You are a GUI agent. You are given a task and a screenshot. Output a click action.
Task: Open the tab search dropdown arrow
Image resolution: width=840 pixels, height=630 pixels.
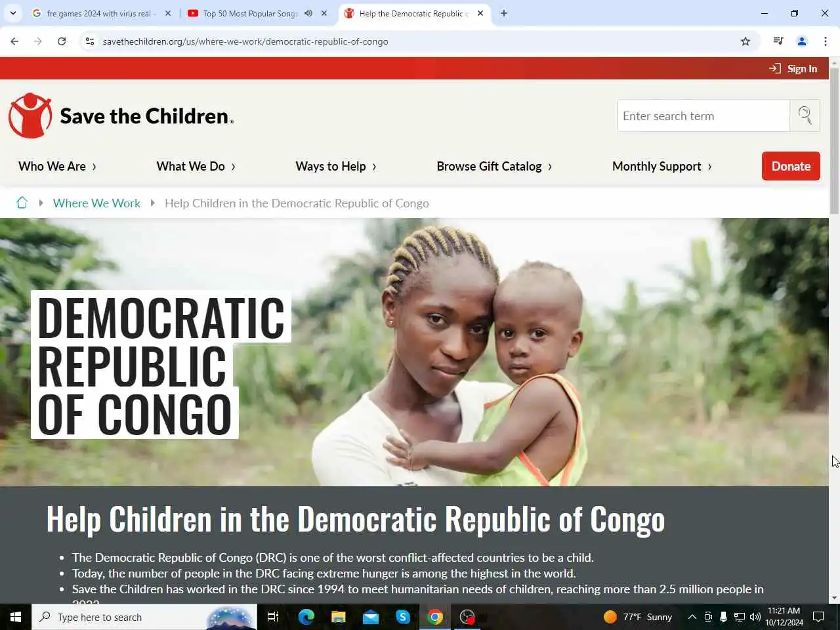click(13, 13)
